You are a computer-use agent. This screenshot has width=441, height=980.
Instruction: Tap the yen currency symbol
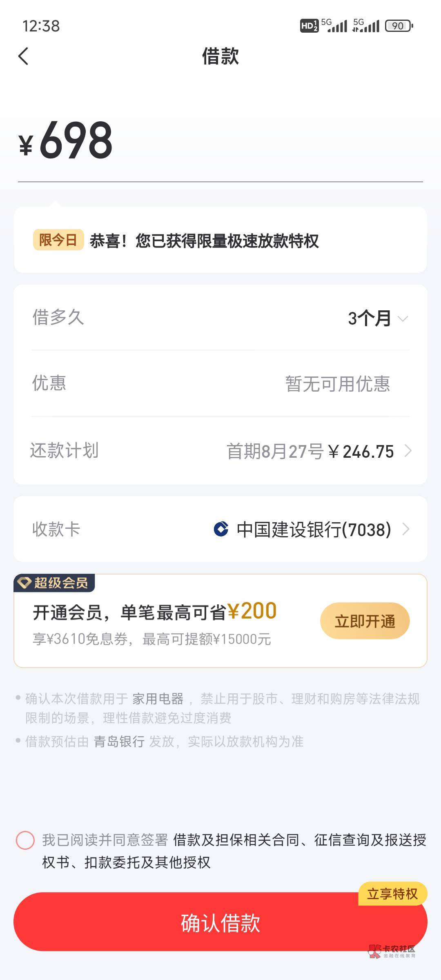[x=26, y=145]
